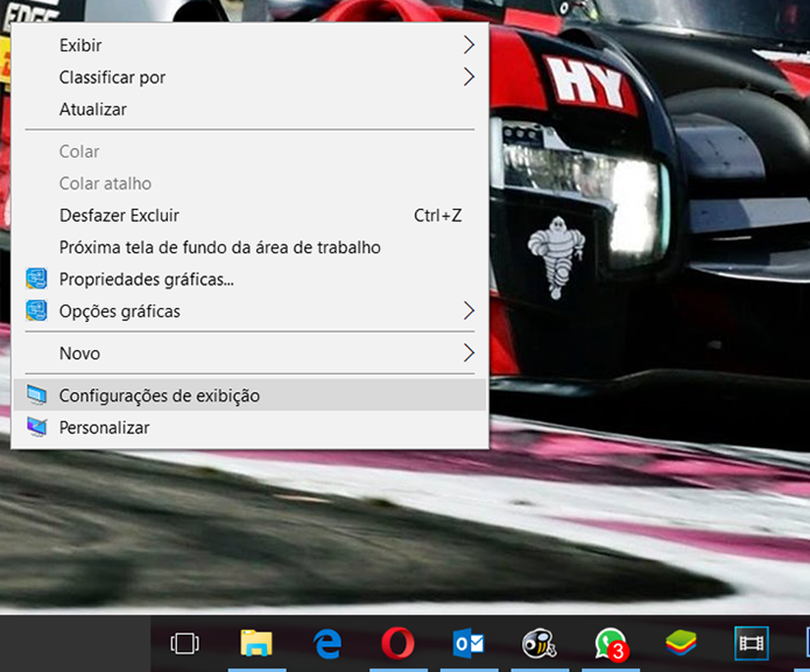Expand the arrow next to Opções gráficas

click(468, 311)
